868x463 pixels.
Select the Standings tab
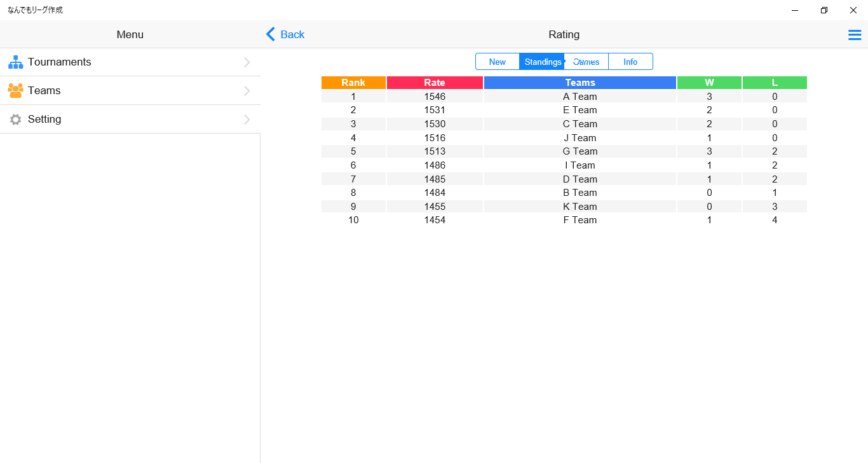pos(542,62)
